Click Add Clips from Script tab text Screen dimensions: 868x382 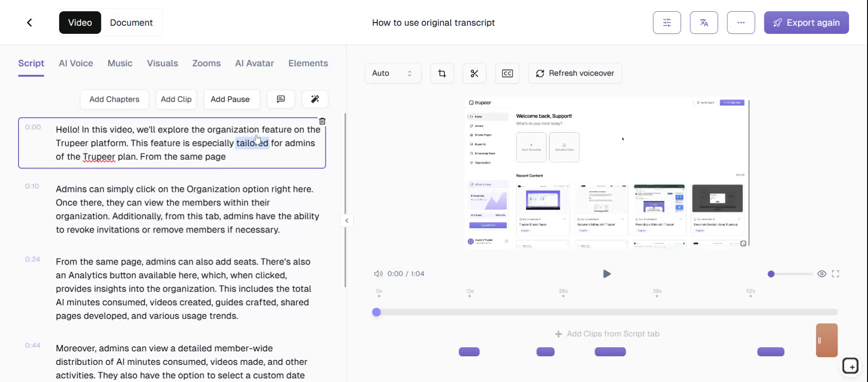click(607, 334)
